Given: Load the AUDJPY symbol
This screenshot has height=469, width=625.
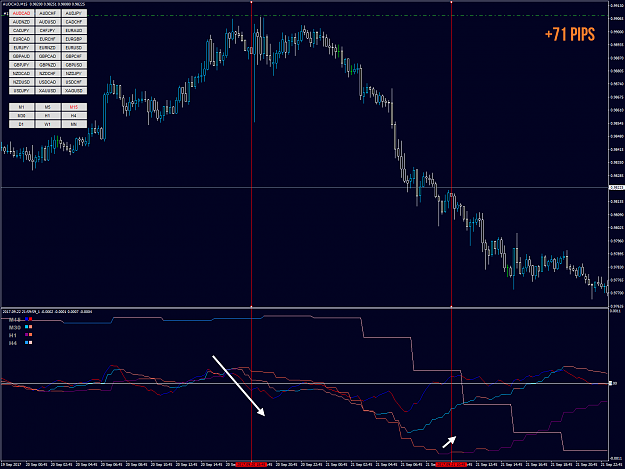Looking at the screenshot, I should (x=74, y=14).
